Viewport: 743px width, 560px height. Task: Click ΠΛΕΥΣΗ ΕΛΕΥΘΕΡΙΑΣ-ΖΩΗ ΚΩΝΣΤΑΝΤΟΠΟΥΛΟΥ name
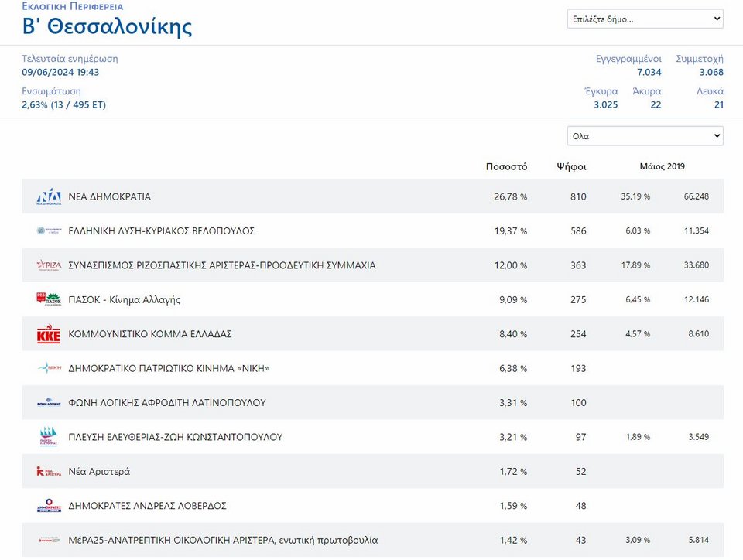(176, 437)
